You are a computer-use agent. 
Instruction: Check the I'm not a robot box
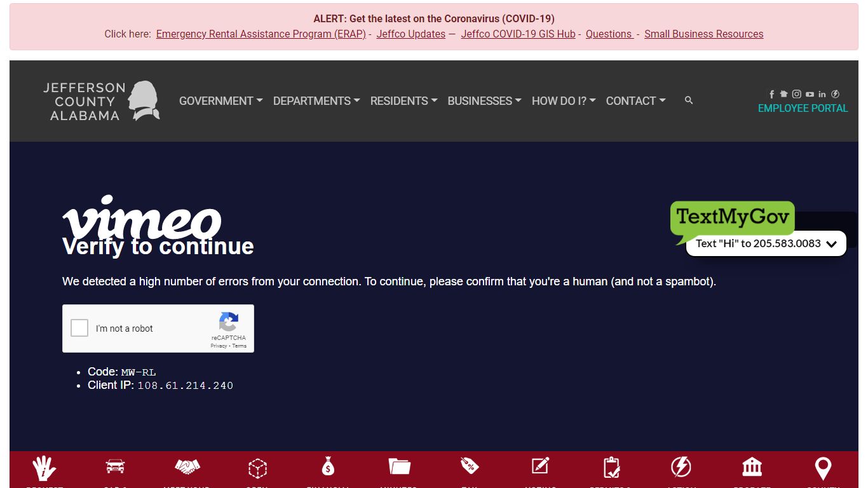click(79, 328)
